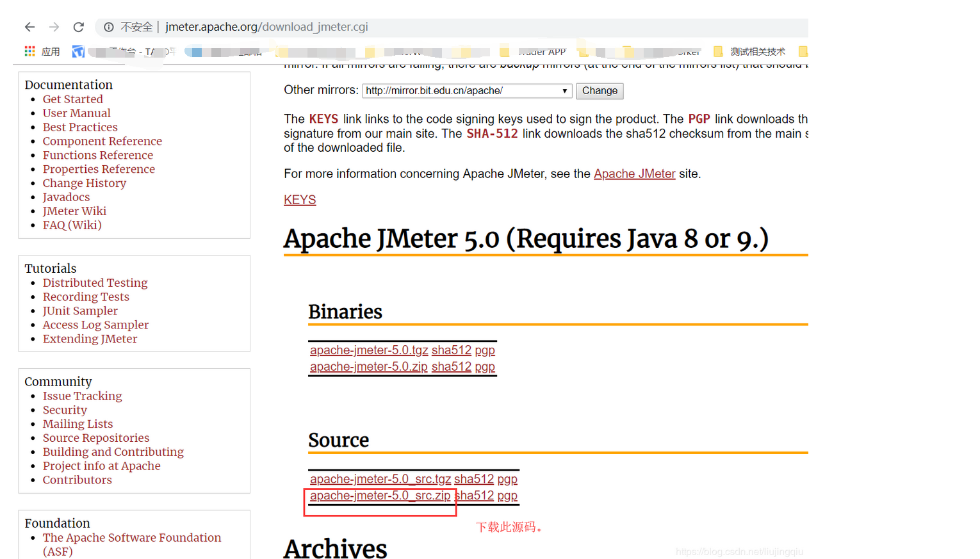Image resolution: width=980 pixels, height=559 pixels.
Task: Open Access Log Sampler tutorial
Action: [95, 325]
